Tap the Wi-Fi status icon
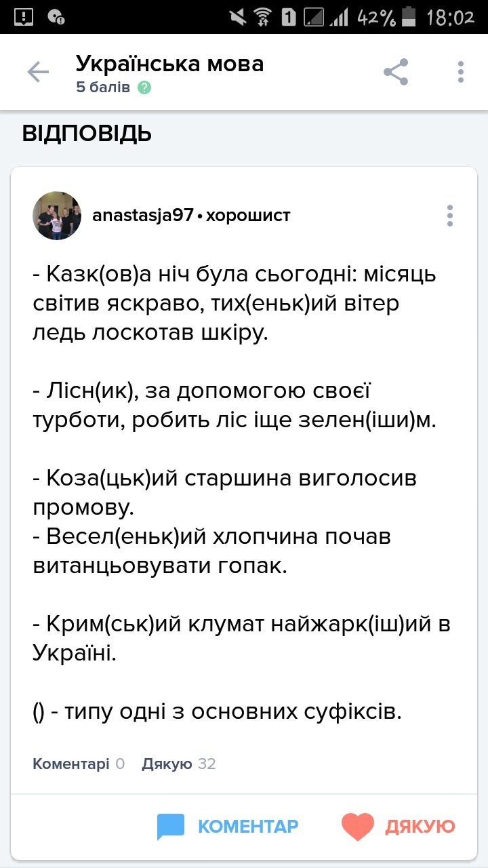This screenshot has width=488, height=868. pyautogui.click(x=264, y=17)
